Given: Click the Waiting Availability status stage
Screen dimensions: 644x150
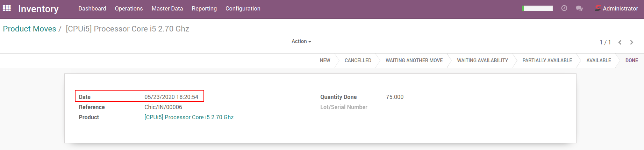Looking at the screenshot, I should tap(482, 60).
